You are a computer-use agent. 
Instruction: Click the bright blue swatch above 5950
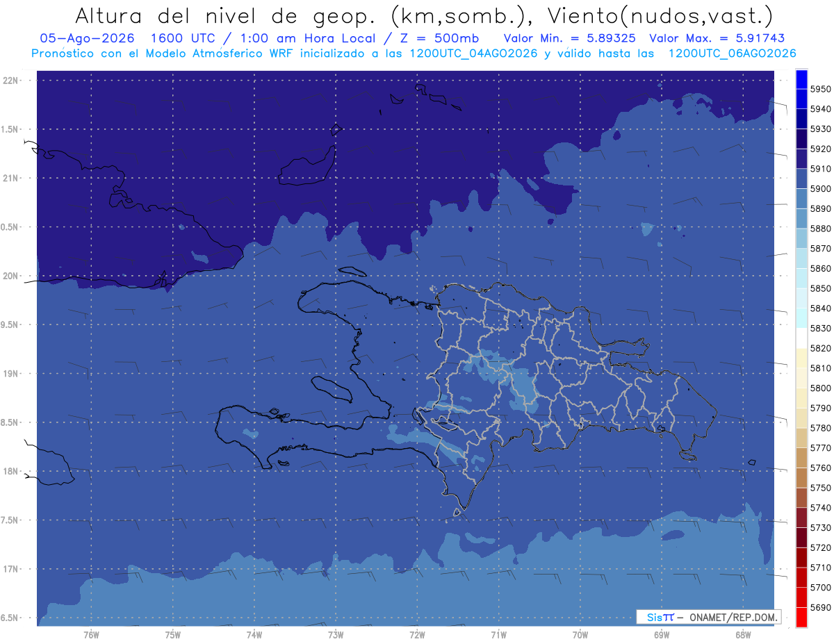pyautogui.click(x=801, y=79)
